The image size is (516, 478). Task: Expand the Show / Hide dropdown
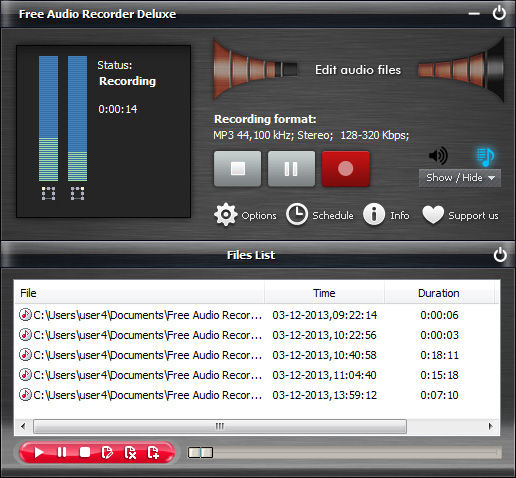click(460, 178)
